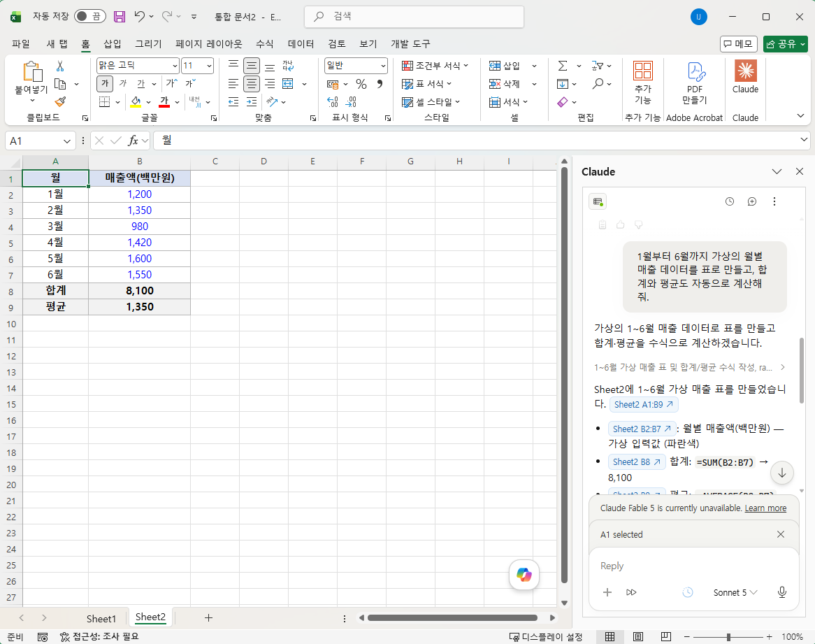Image resolution: width=815 pixels, height=644 pixels.
Task: Open the 수식 ribbon tab
Action: pyautogui.click(x=265, y=43)
